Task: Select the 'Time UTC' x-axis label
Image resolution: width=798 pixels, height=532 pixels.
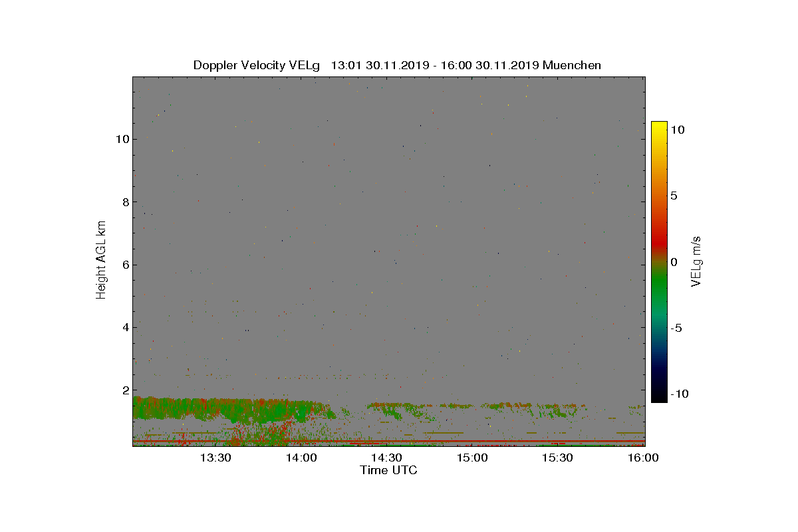Action: pos(389,470)
